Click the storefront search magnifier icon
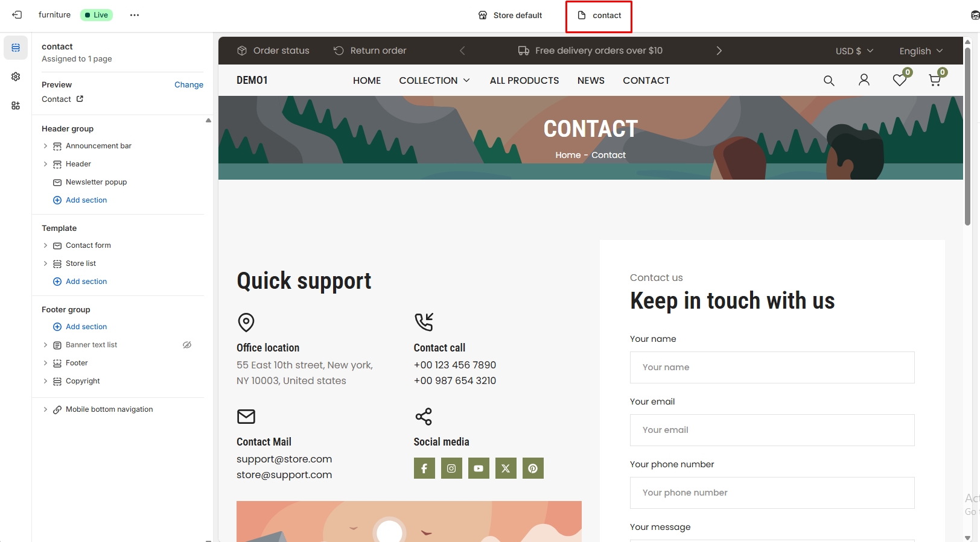 (829, 81)
